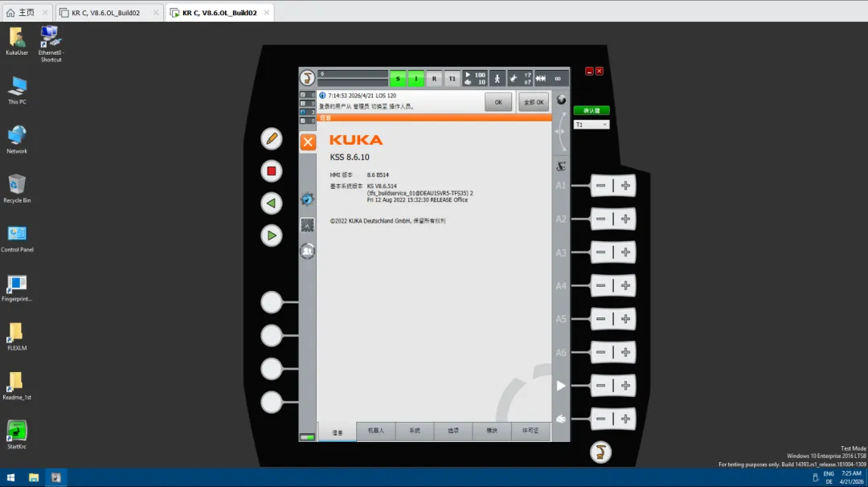Open the program run mode walking-figure icon

tap(497, 79)
